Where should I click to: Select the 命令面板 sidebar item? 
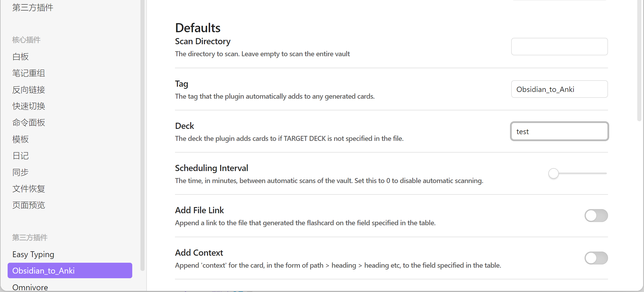pos(29,122)
